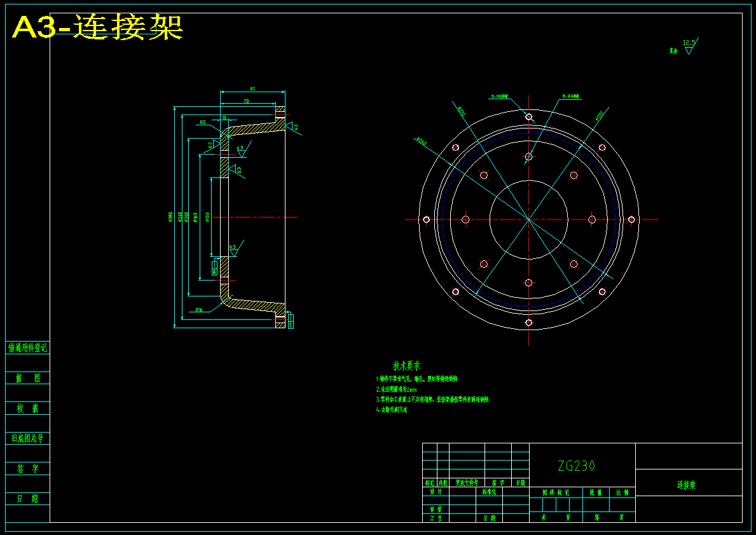Click the 'R5' fillet radius label

click(202, 123)
